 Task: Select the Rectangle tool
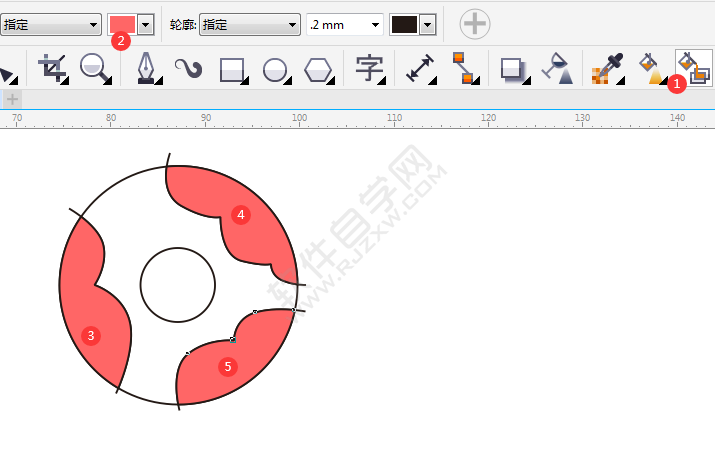[x=232, y=69]
